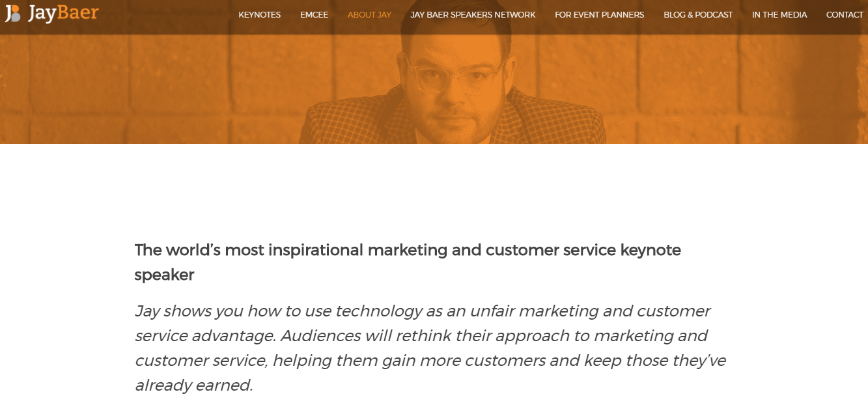Go to the Contact page

(845, 15)
